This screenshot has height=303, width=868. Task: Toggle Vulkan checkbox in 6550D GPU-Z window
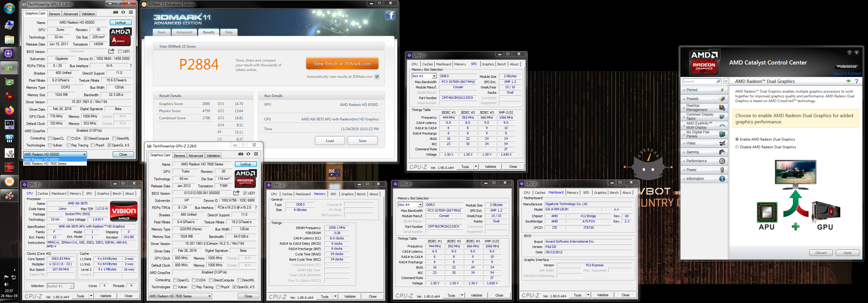pos(50,145)
